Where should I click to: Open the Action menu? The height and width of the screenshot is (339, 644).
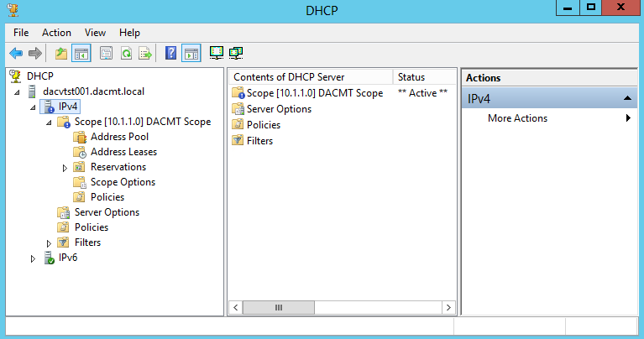click(x=56, y=33)
